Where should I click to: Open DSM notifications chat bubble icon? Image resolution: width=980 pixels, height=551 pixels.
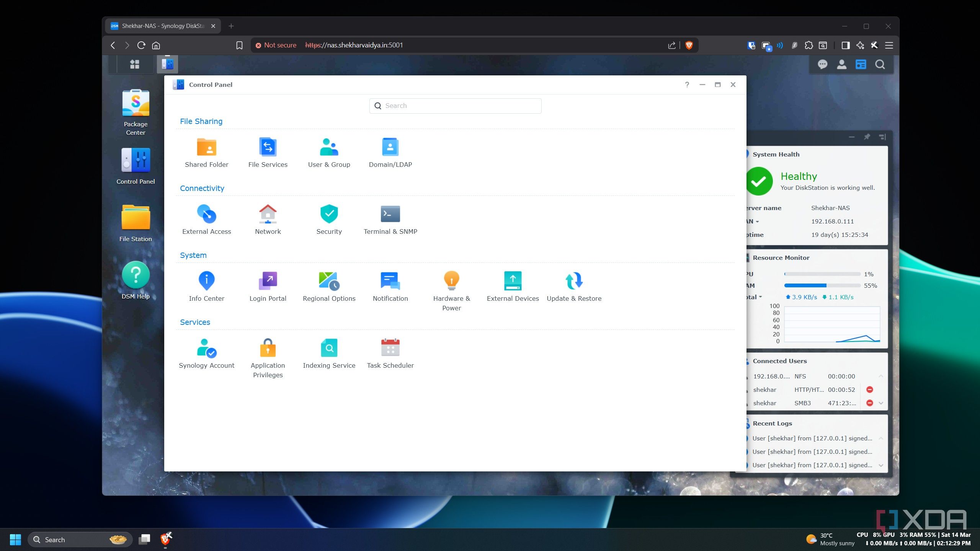(822, 64)
